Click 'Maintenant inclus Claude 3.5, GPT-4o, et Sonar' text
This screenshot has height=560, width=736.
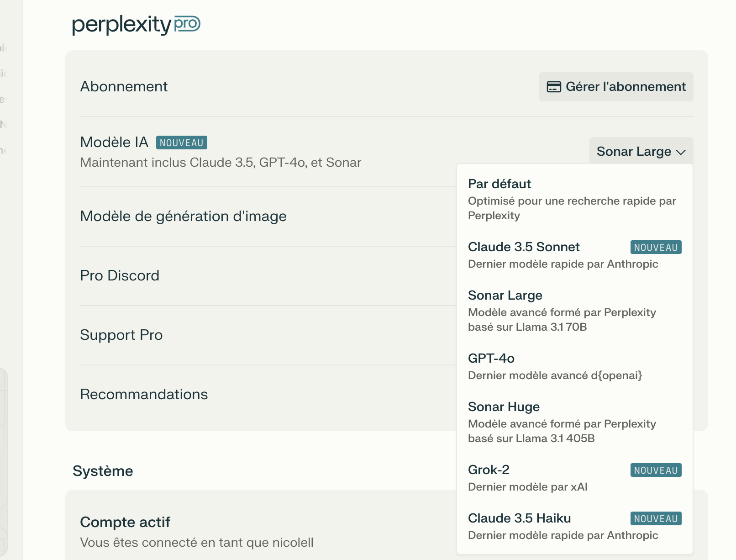pyautogui.click(x=221, y=162)
